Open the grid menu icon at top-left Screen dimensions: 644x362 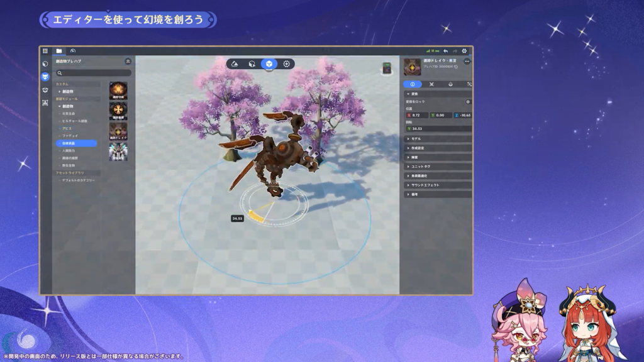point(45,51)
